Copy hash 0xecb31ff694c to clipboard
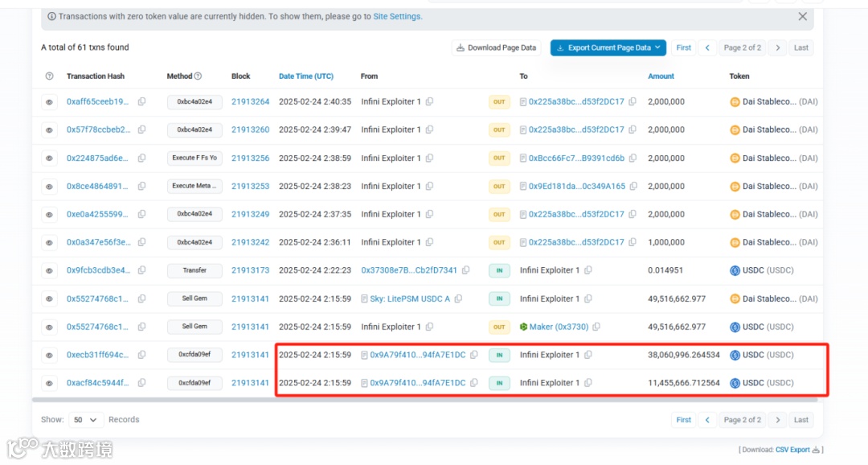Image resolution: width=868 pixels, height=465 pixels. 141,355
